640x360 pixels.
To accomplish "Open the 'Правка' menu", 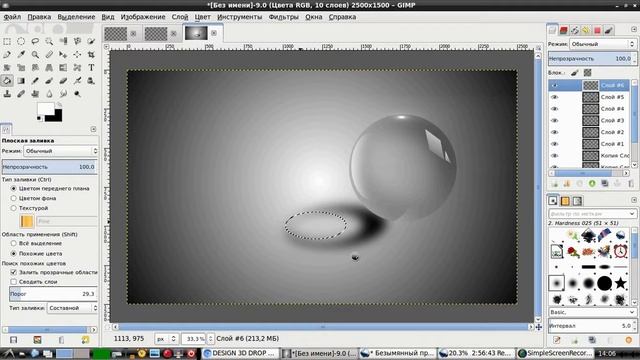I will coord(39,17).
